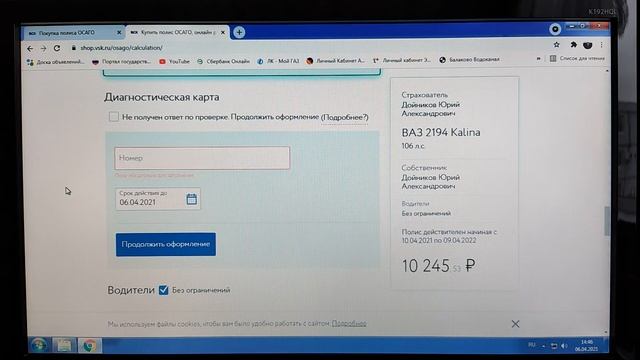
Task: Open File Explorer from taskbar
Action: (64, 345)
